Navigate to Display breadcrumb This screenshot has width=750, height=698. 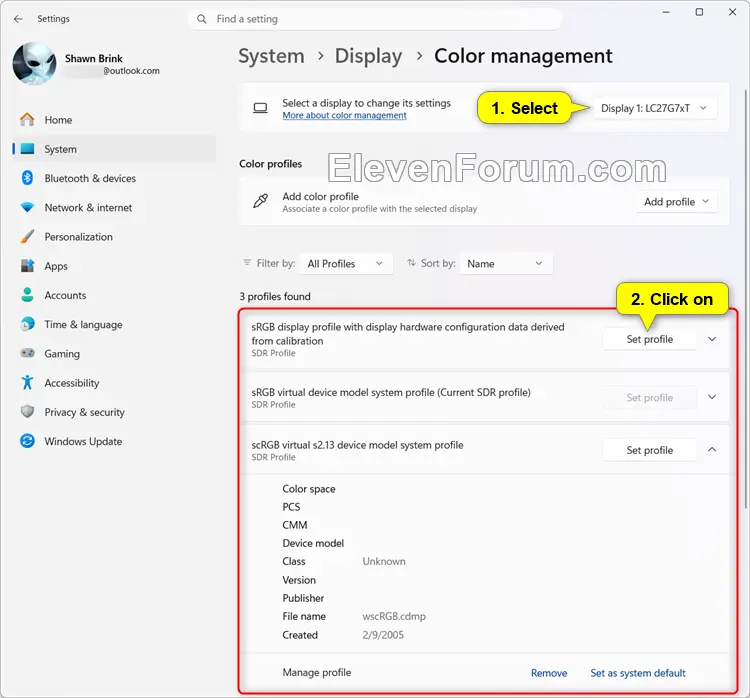point(368,56)
